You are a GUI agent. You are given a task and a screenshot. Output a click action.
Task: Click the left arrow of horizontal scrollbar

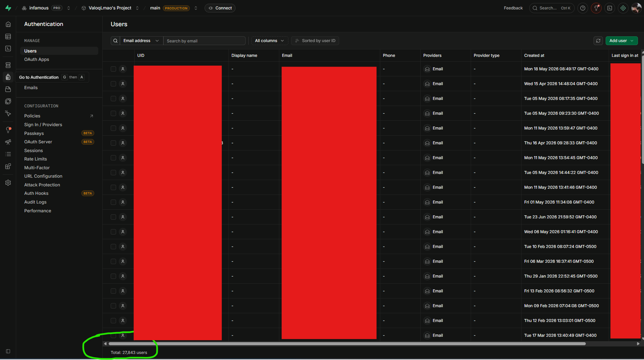(105, 344)
